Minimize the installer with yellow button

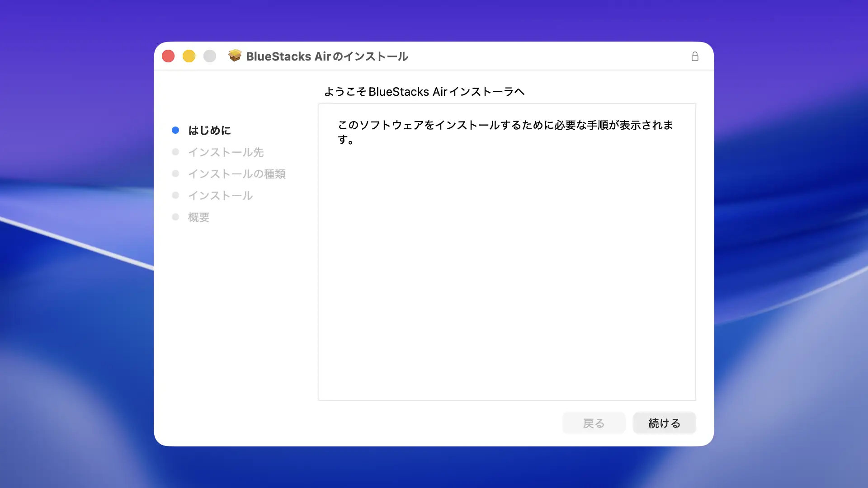pyautogui.click(x=189, y=56)
